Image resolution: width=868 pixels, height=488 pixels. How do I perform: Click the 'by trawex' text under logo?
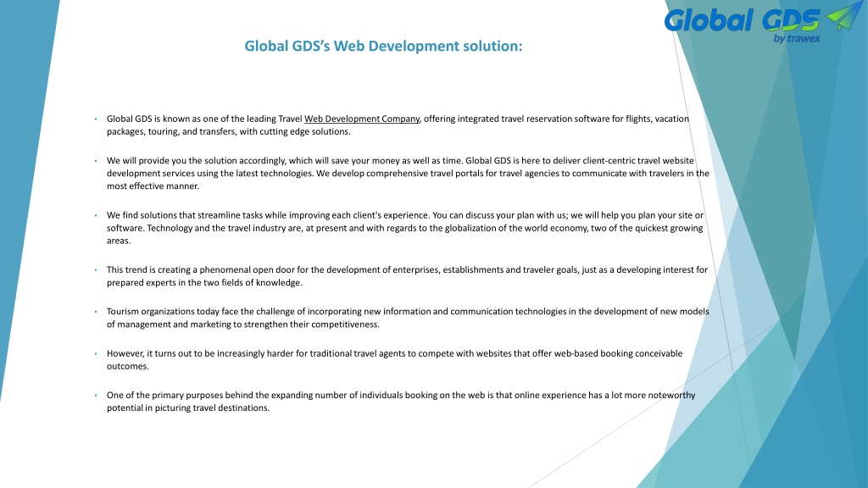click(797, 39)
